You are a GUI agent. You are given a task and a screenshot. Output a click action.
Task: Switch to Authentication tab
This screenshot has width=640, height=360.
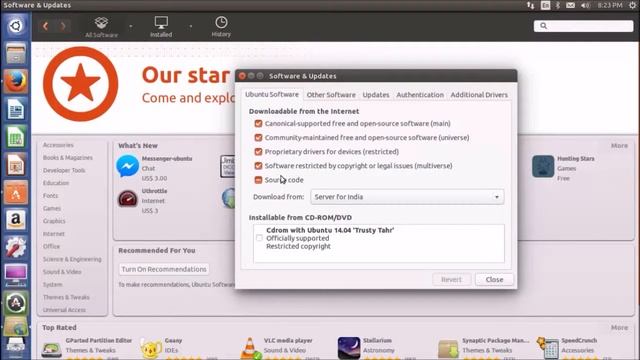pyautogui.click(x=420, y=95)
